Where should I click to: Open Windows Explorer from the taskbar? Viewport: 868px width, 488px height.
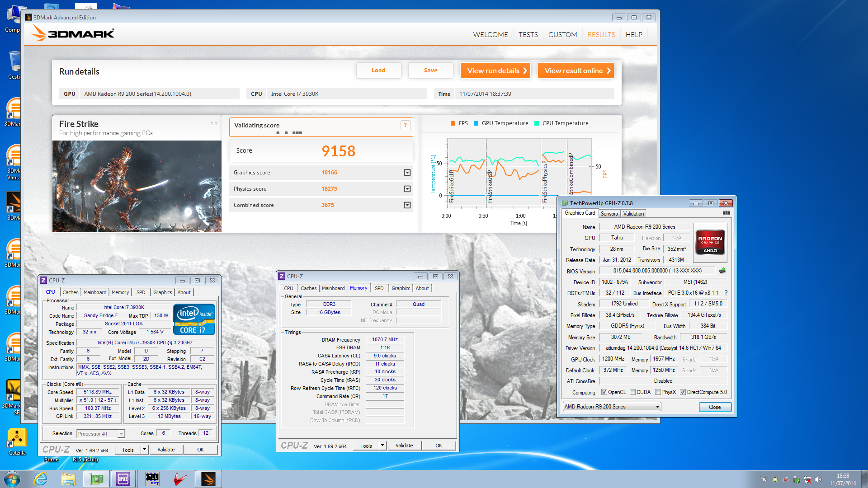click(x=68, y=479)
